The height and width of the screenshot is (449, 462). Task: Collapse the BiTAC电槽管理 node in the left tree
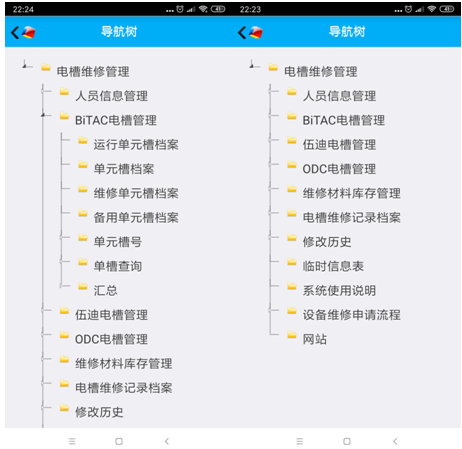pos(43,115)
